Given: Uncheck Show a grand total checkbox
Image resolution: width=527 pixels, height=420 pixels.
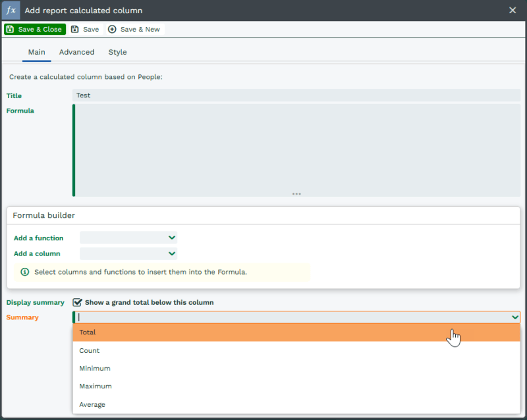Looking at the screenshot, I should 78,302.
